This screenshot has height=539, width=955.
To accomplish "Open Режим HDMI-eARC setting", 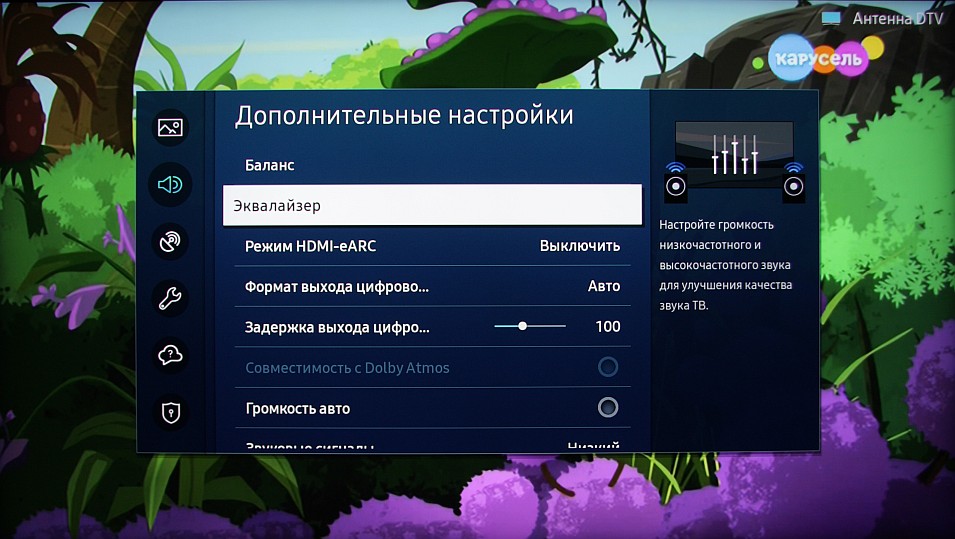I will pos(432,246).
